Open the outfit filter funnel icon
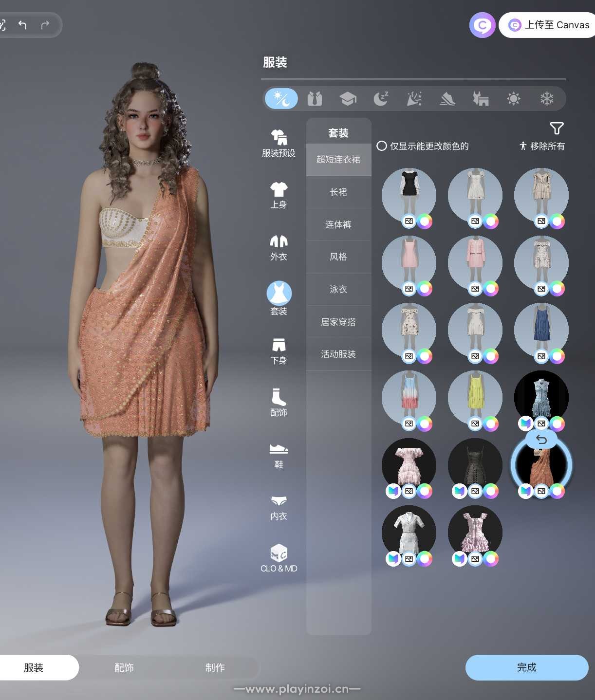The height and width of the screenshot is (700, 595). pyautogui.click(x=557, y=129)
